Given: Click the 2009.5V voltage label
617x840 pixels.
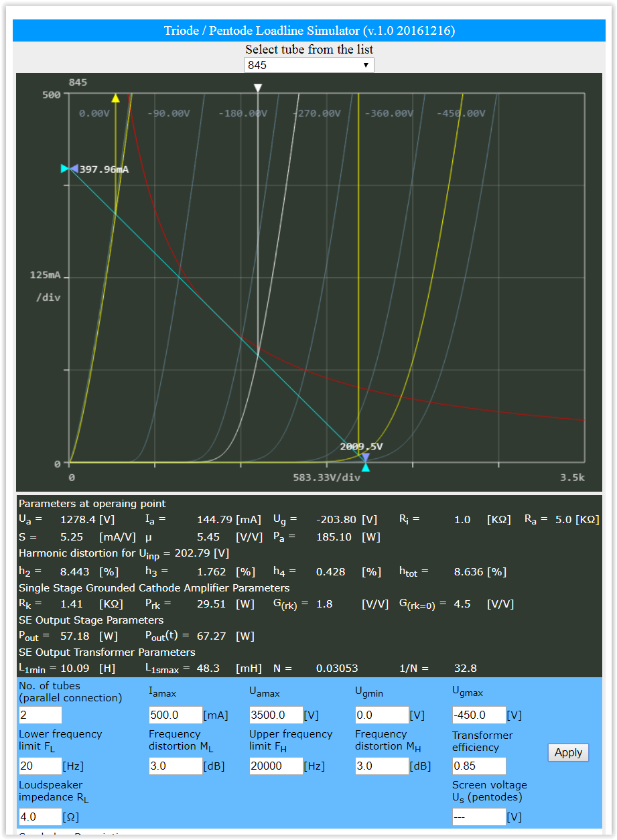Looking at the screenshot, I should pos(361,447).
